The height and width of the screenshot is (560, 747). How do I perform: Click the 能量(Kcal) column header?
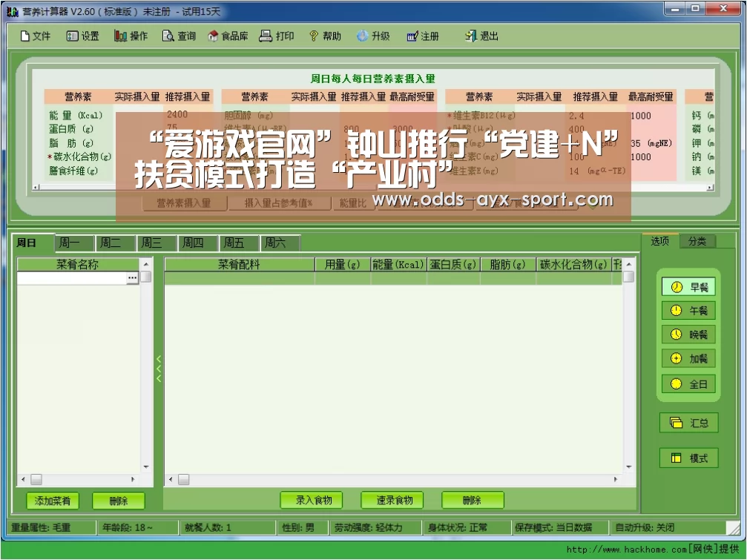coord(398,264)
